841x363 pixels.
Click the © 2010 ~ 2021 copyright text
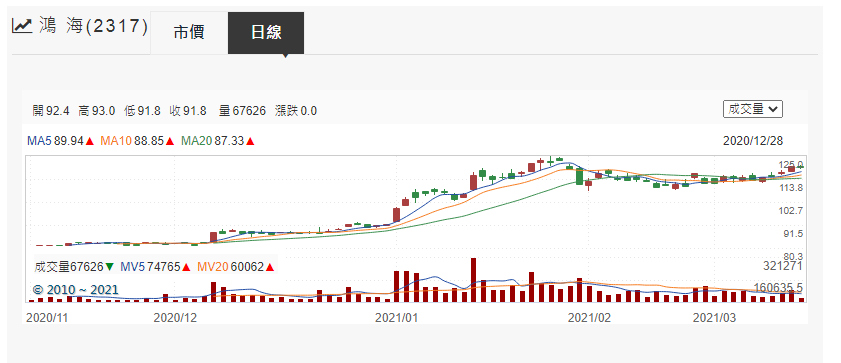coord(76,290)
